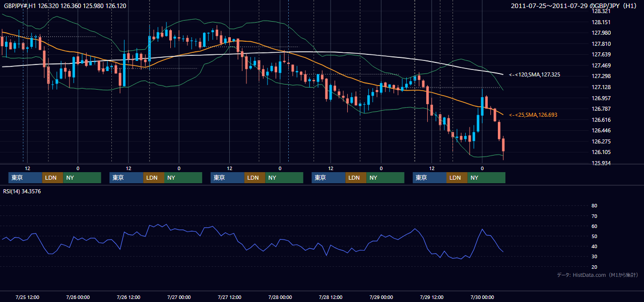Select the rightmost LDN session box
Screen dimensions: 644x302
pyautogui.click(x=457, y=178)
